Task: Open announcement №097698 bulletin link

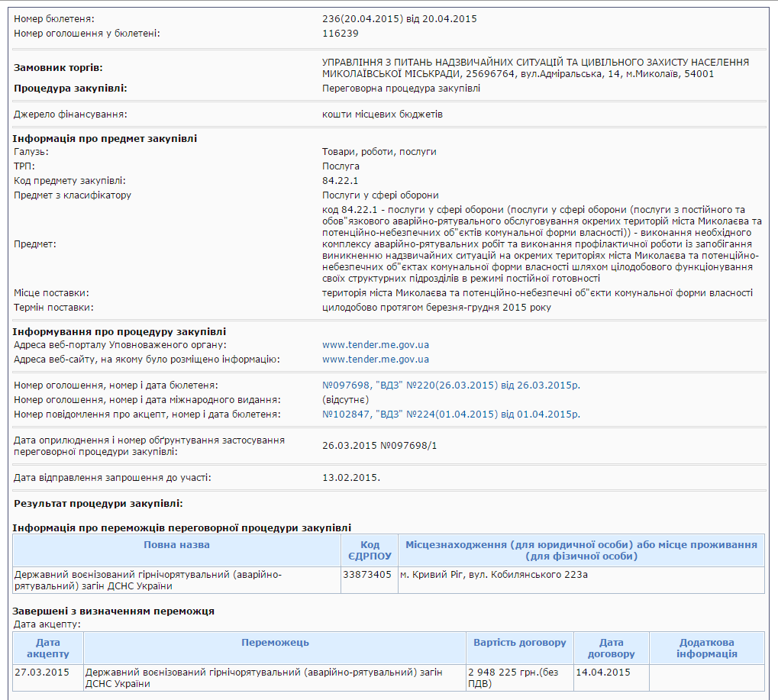Action: [450, 385]
